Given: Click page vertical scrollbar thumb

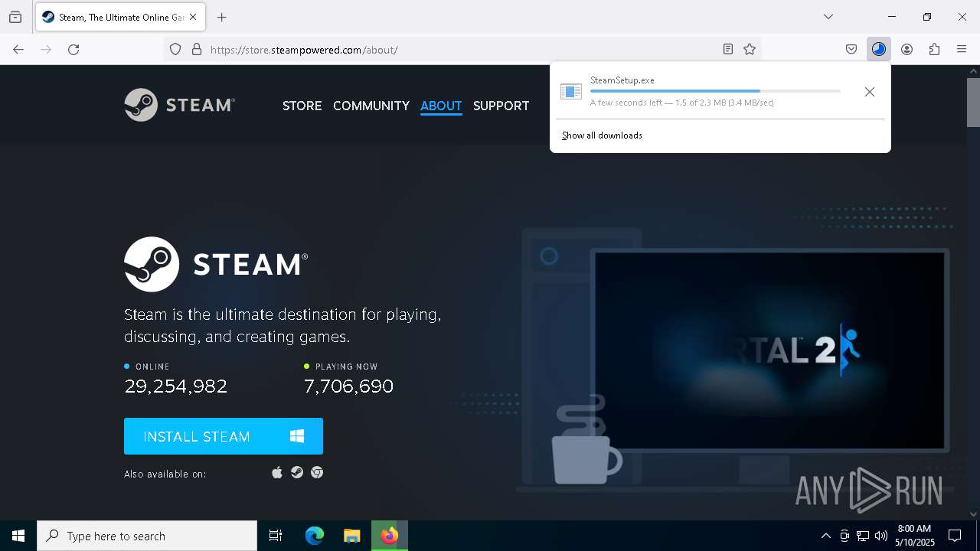Looking at the screenshot, I should click(973, 102).
